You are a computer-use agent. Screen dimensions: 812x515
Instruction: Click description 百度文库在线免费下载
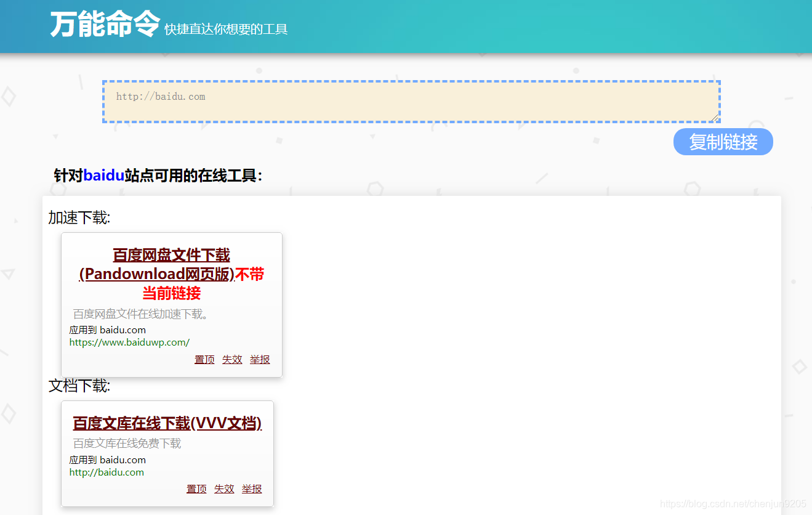pos(127,444)
